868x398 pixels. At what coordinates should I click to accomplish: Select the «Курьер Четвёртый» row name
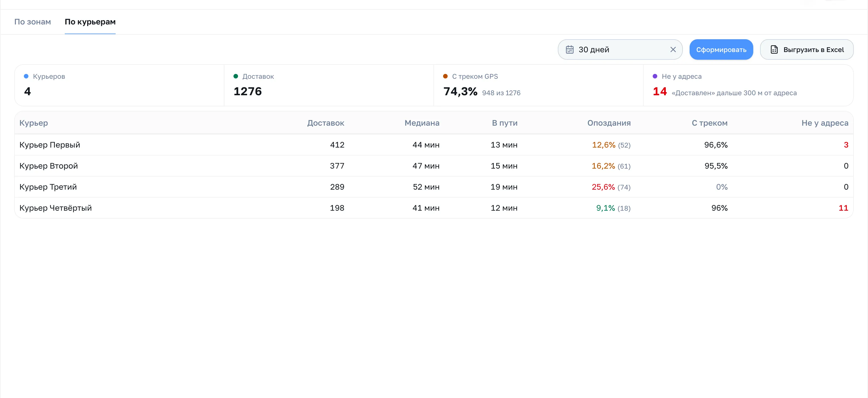56,208
